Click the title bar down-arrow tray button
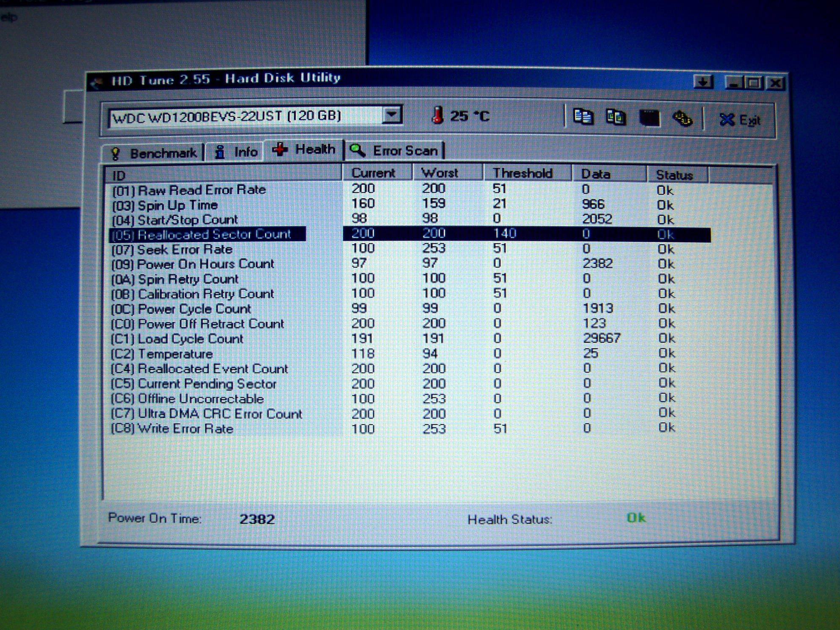Screen dimensions: 840x630 click(703, 82)
